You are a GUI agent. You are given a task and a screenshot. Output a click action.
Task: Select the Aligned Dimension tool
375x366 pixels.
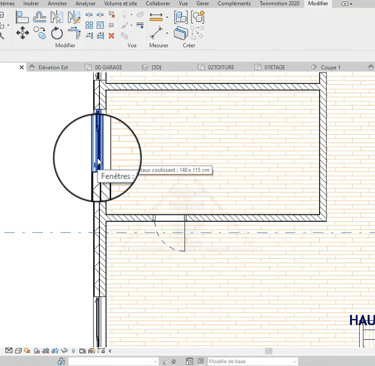tap(156, 33)
